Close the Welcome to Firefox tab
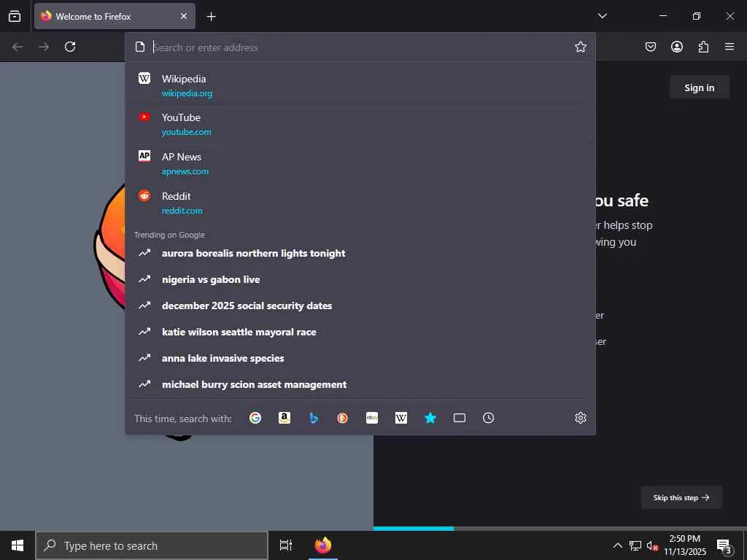This screenshot has width=747, height=560. (184, 16)
